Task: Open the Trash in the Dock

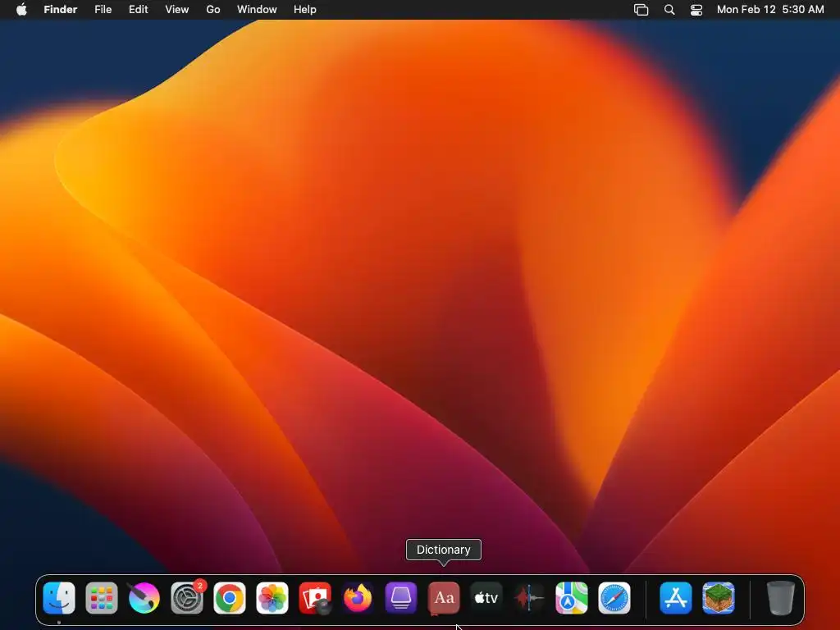Action: (781, 598)
